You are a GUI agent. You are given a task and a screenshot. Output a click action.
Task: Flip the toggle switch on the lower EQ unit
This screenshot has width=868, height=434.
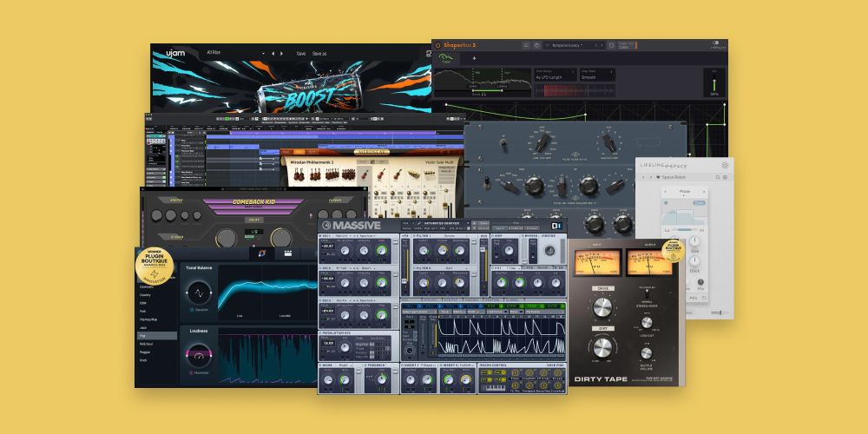point(487,182)
